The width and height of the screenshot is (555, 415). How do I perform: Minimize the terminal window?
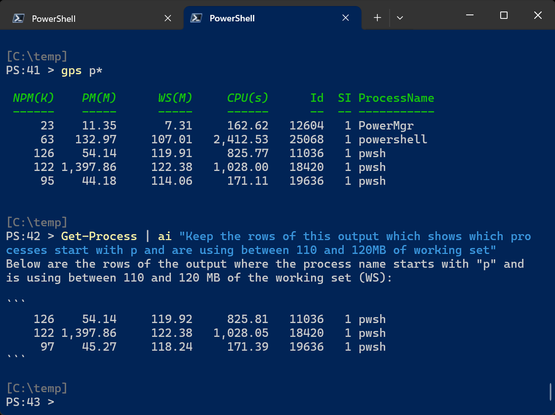470,15
